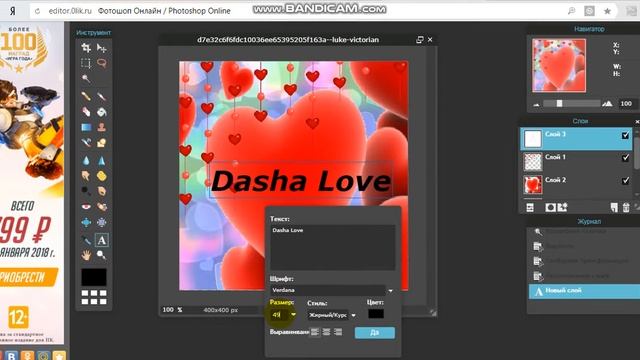Image resolution: width=640 pixels, height=360 pixels.
Task: Add a layer mask
Action: [550, 208]
